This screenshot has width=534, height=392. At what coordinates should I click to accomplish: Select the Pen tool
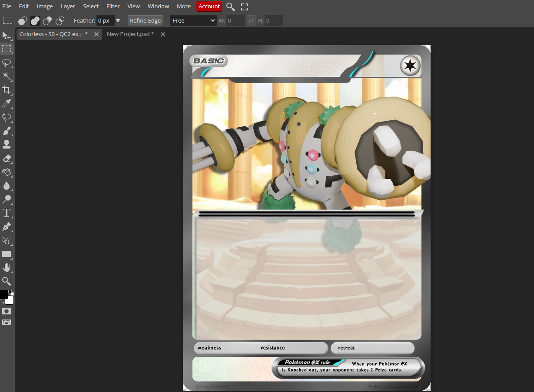pos(7,227)
